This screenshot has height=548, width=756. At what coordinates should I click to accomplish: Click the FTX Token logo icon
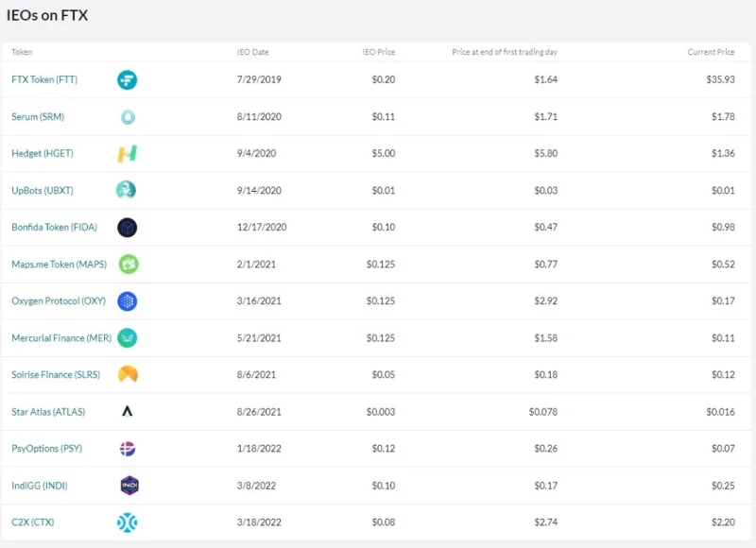coord(128,79)
